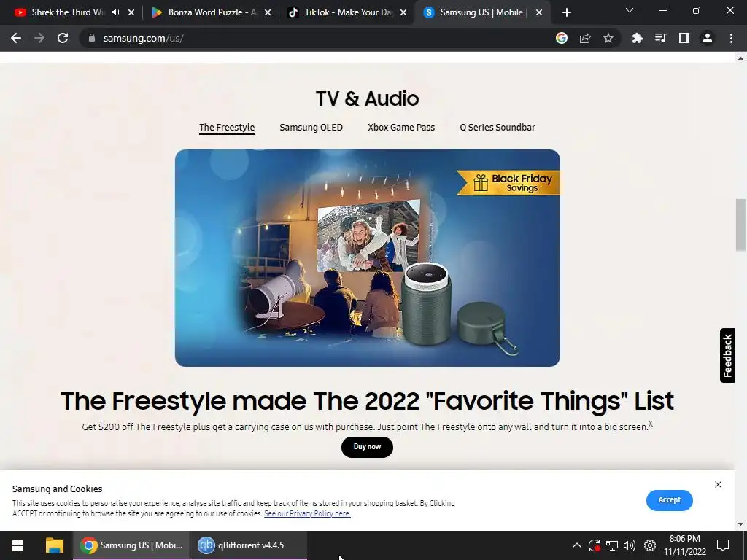Click the page vertical scrollbar thumb
The height and width of the screenshot is (560, 747).
[740, 225]
